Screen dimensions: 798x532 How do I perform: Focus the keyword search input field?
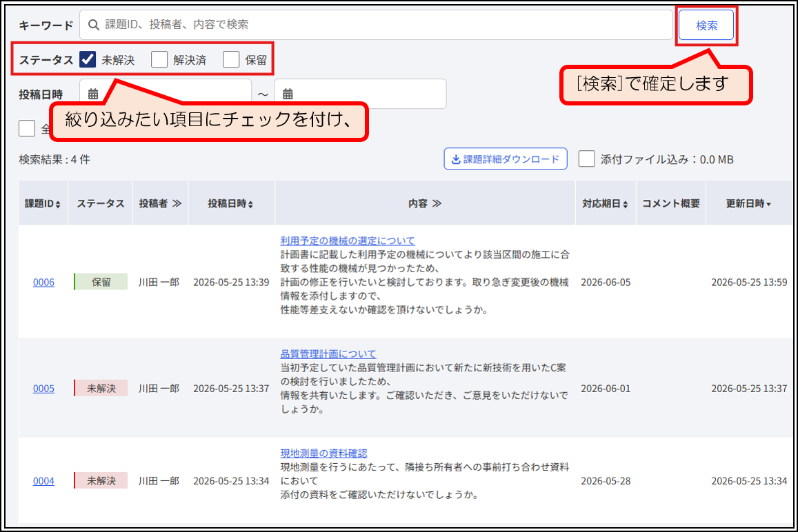[x=376, y=25]
